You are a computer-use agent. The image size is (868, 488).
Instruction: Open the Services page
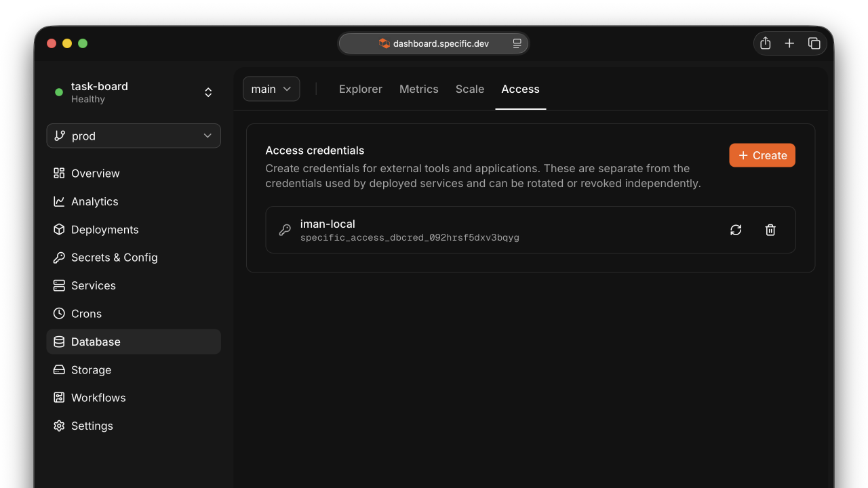click(x=134, y=285)
